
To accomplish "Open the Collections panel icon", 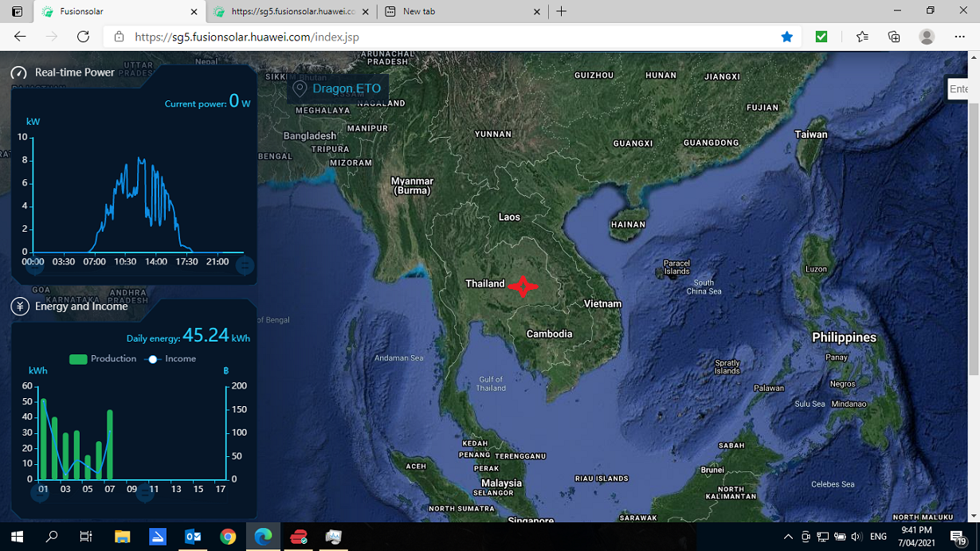I will 894,37.
